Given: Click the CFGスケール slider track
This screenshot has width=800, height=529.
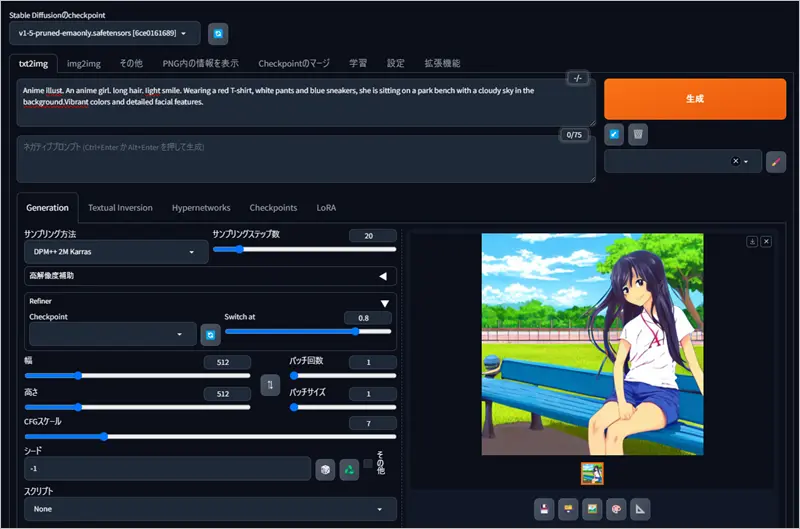Looking at the screenshot, I should 210,437.
